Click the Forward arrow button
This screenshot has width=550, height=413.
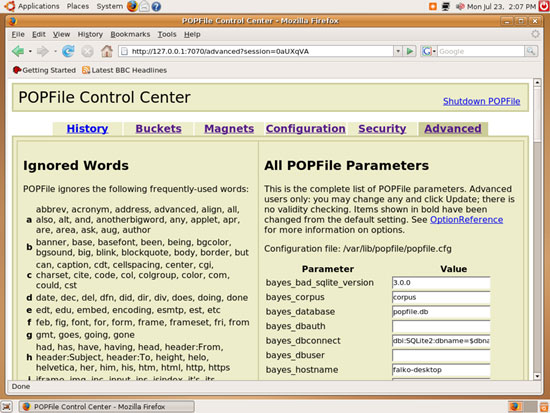42,51
